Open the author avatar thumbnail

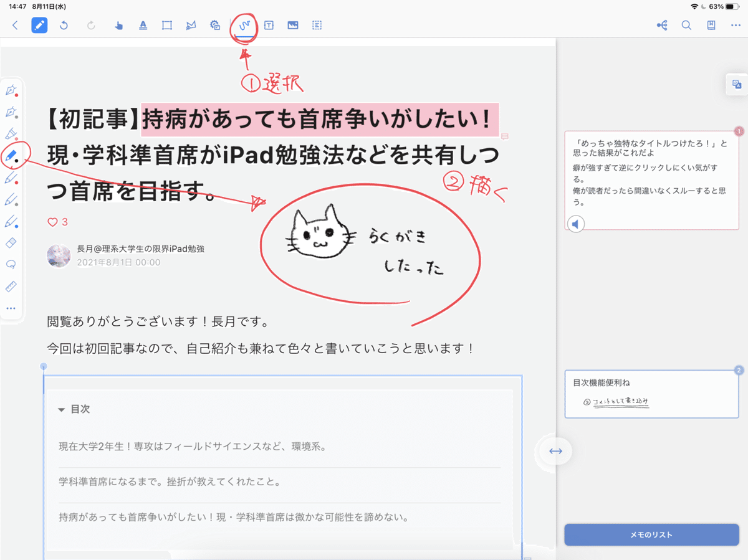(59, 256)
